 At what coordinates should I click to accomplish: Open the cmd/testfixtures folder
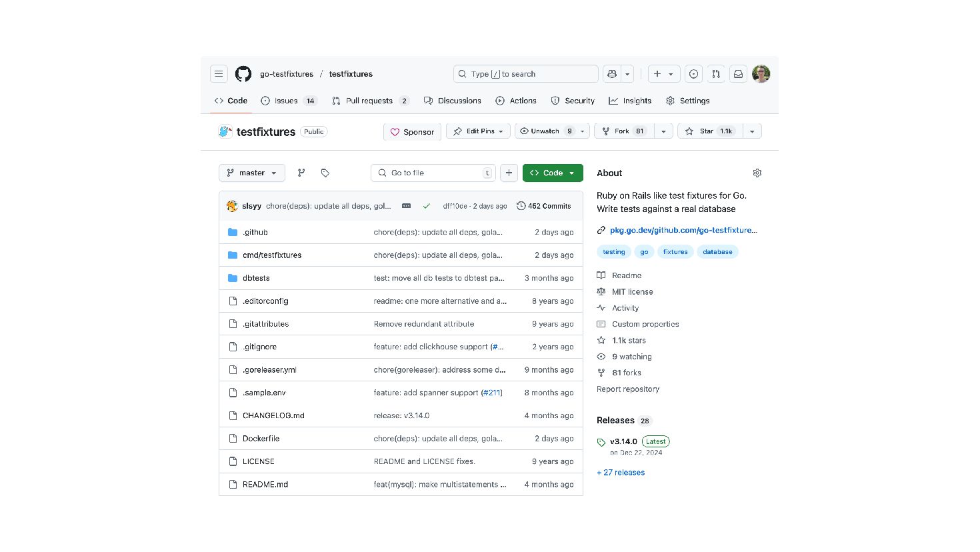(x=272, y=255)
